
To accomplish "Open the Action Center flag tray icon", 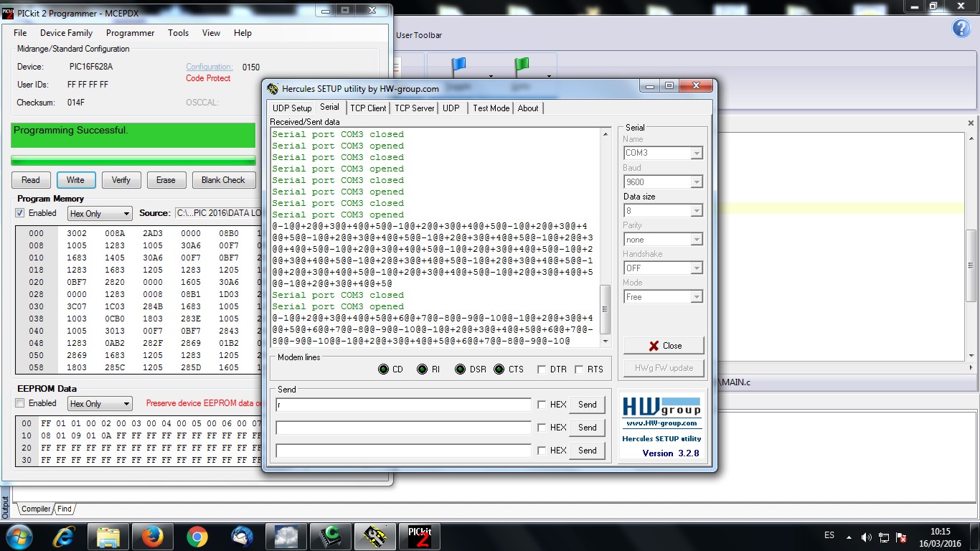I will [x=902, y=537].
